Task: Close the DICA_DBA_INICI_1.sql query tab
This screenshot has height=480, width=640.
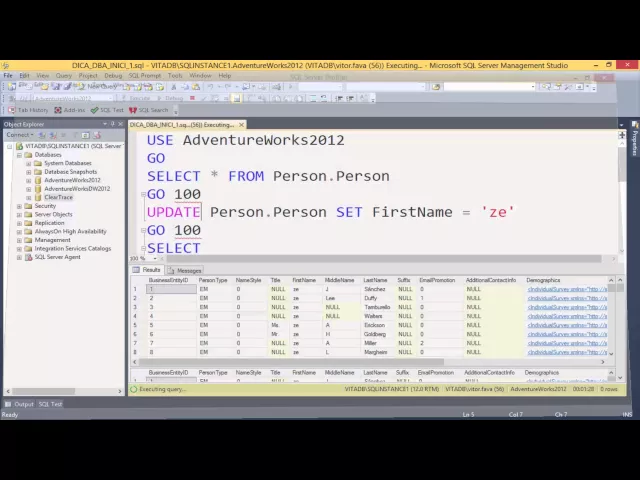Action: [x=241, y=125]
